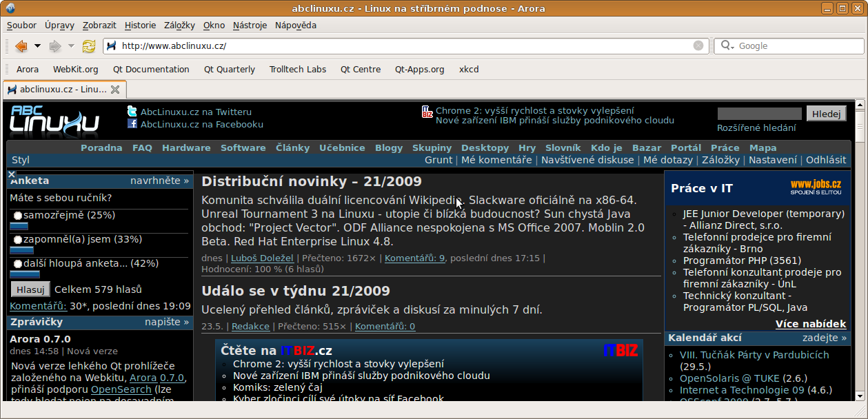Open the search engine magnifier dropdown
The height and width of the screenshot is (419, 868).
point(729,46)
